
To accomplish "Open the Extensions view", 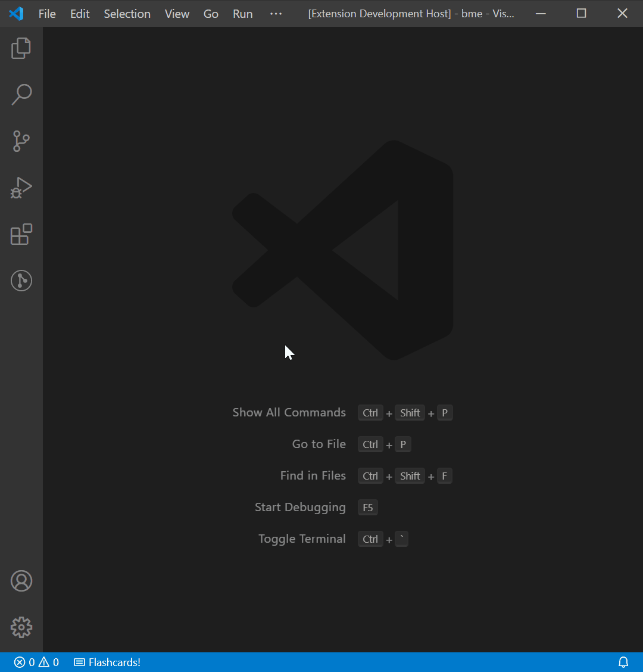I will [x=21, y=235].
